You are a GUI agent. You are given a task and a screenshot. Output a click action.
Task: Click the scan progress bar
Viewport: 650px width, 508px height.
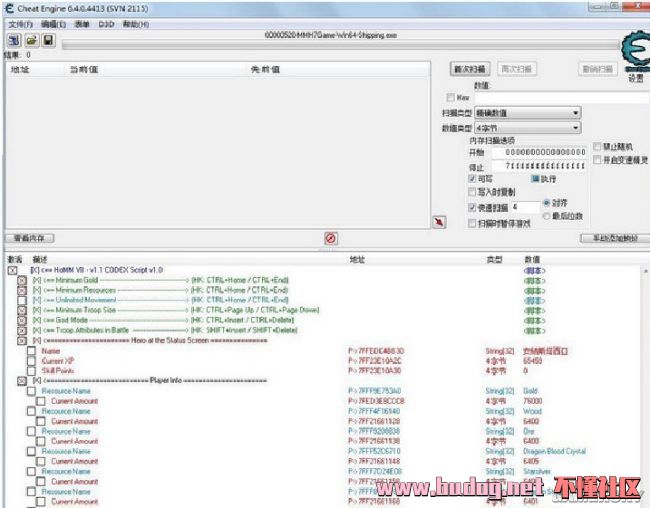coord(341,45)
